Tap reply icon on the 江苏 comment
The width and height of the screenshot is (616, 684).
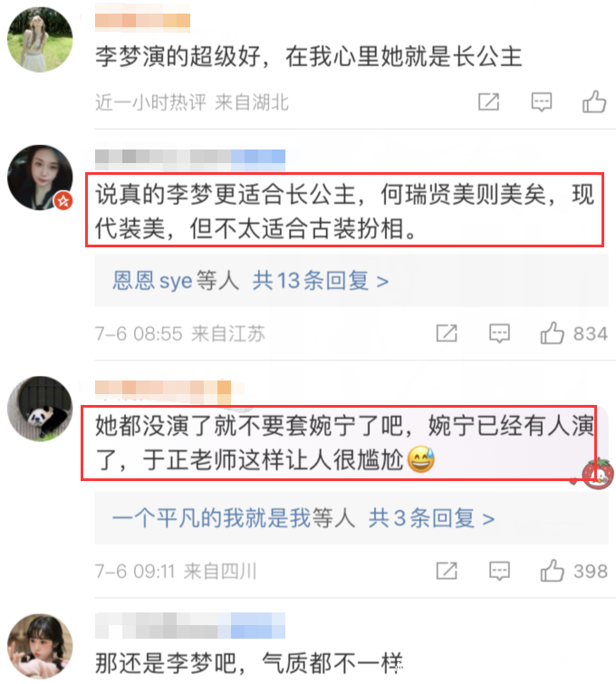click(x=499, y=333)
